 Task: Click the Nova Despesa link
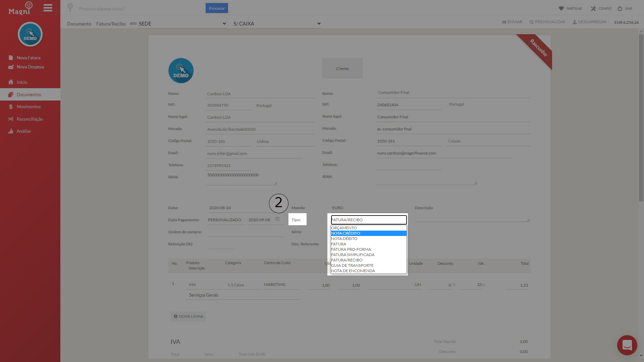30,67
